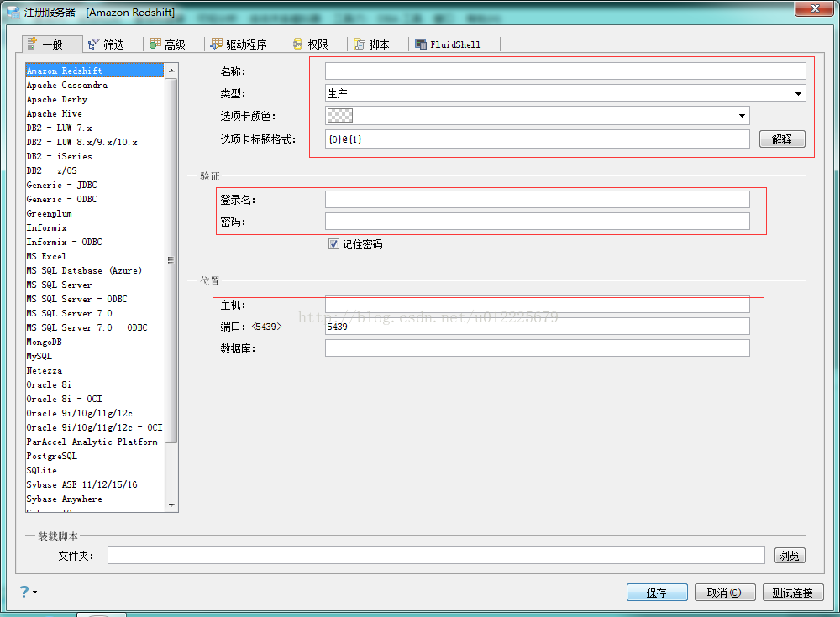Click the 数据库 input field
The width and height of the screenshot is (840, 617).
(538, 348)
